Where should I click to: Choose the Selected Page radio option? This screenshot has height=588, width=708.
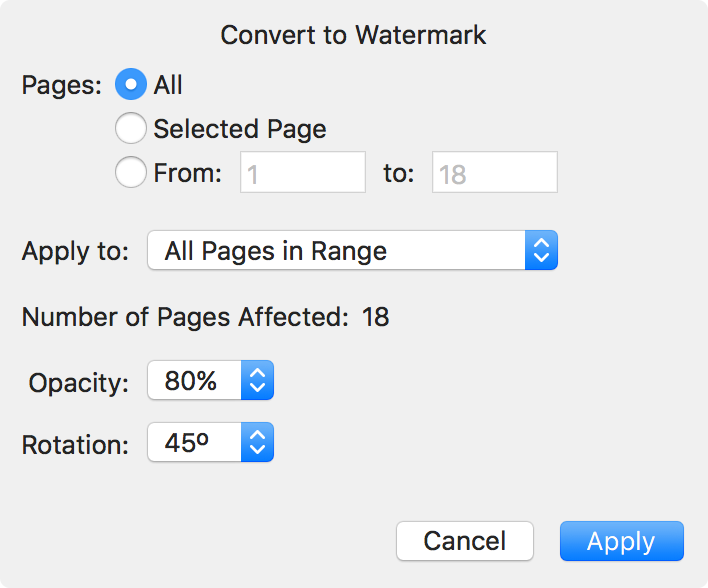point(132,129)
